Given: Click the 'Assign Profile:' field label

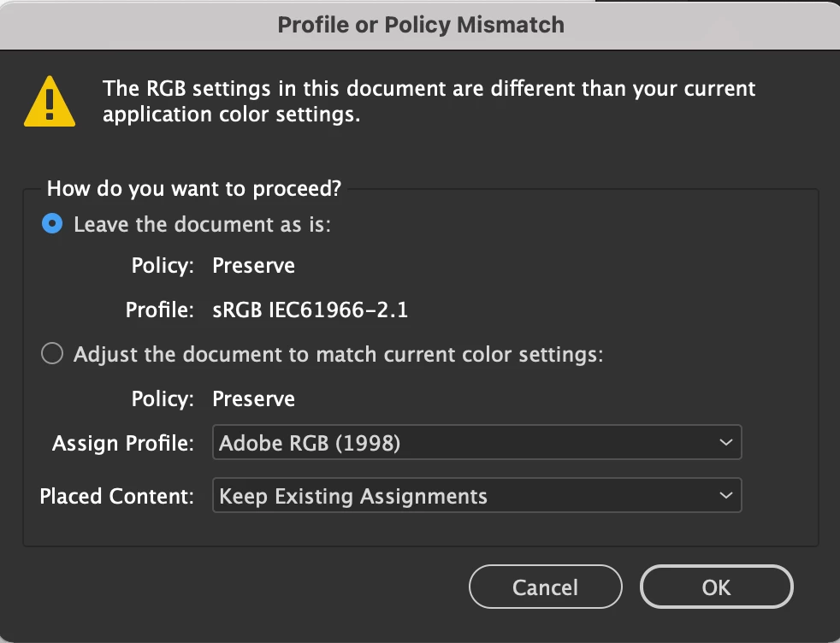Looking at the screenshot, I should 123,443.
